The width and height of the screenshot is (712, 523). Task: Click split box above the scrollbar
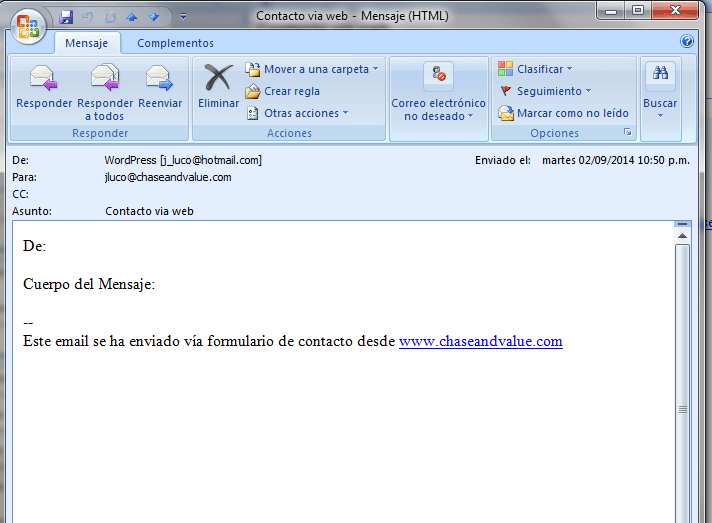click(x=682, y=224)
